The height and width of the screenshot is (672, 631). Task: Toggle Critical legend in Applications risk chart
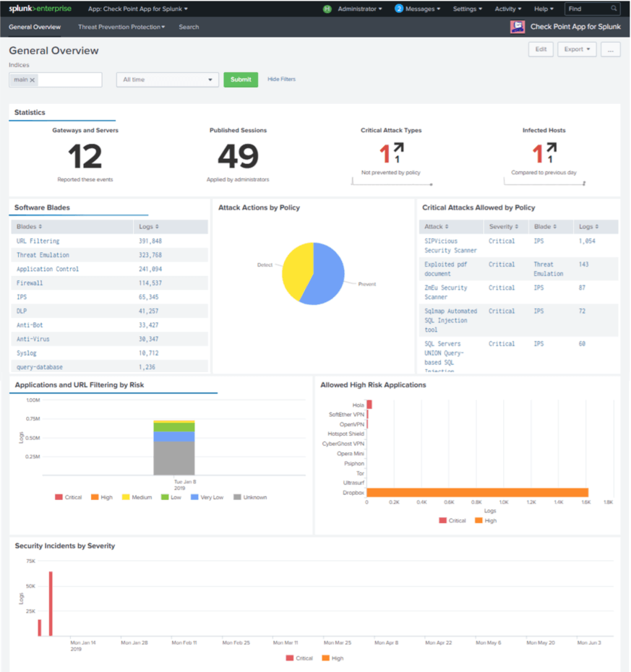pyautogui.click(x=68, y=497)
